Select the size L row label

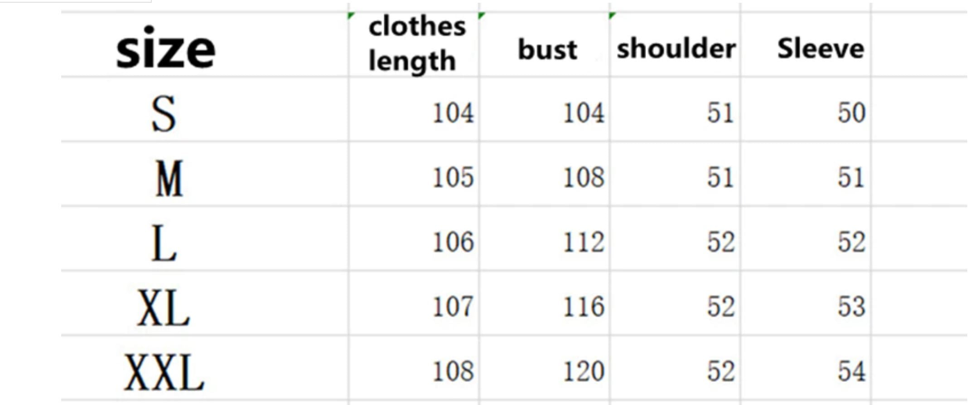(x=163, y=244)
